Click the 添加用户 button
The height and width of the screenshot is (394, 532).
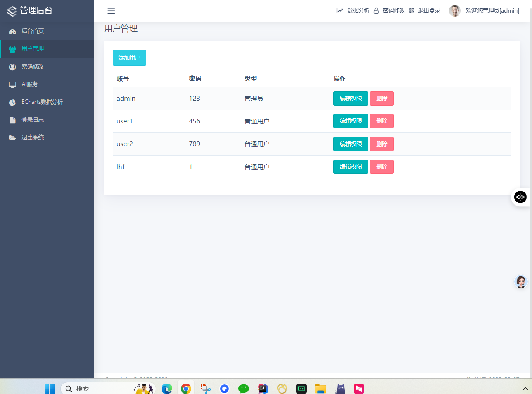click(129, 58)
